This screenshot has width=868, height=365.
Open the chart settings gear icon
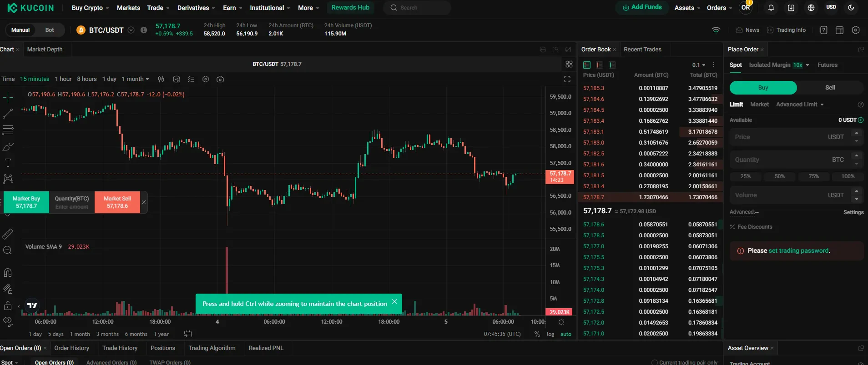point(206,79)
